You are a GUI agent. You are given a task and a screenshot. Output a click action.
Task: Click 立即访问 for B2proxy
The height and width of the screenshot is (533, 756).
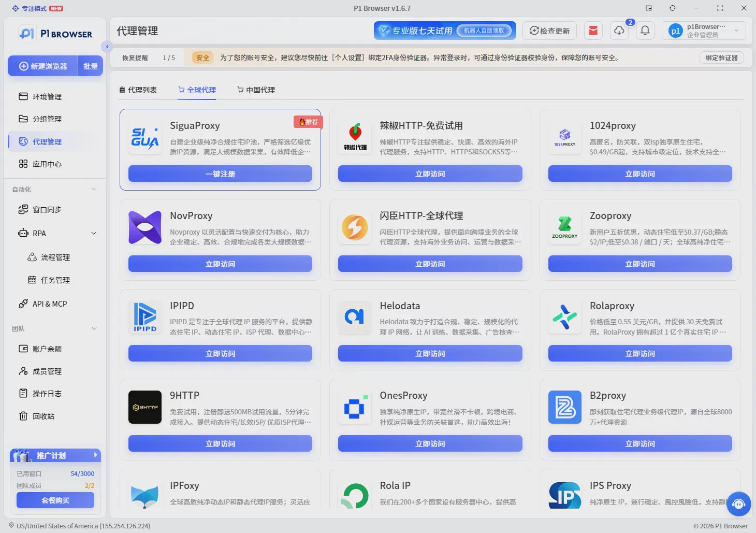tap(640, 444)
